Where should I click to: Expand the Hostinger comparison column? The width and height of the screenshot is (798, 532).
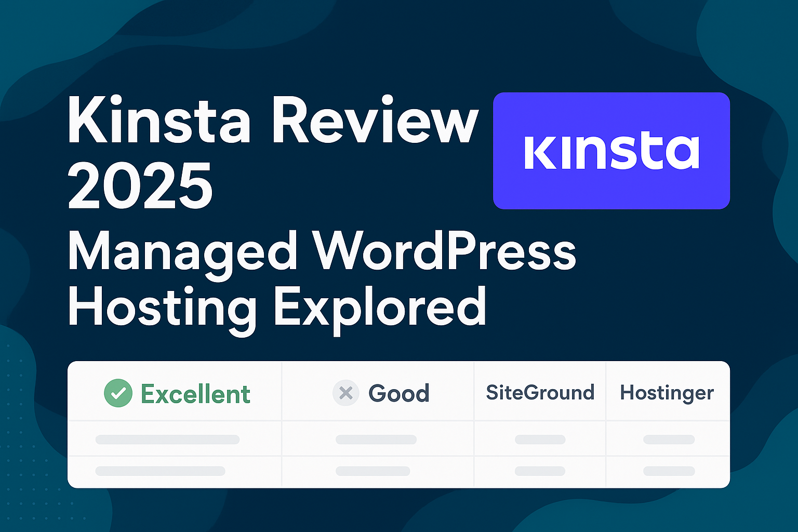click(x=668, y=393)
